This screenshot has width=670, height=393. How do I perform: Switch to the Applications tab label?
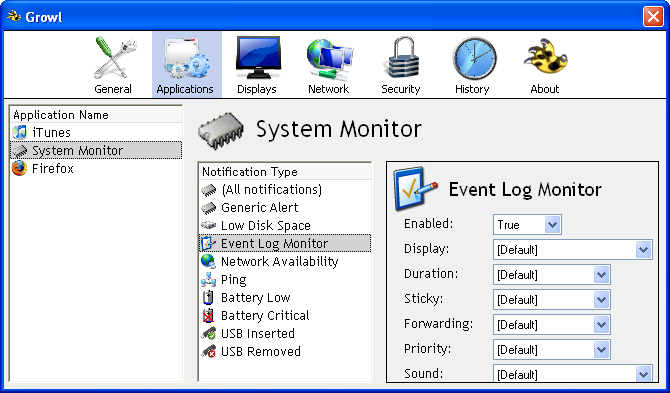185,89
